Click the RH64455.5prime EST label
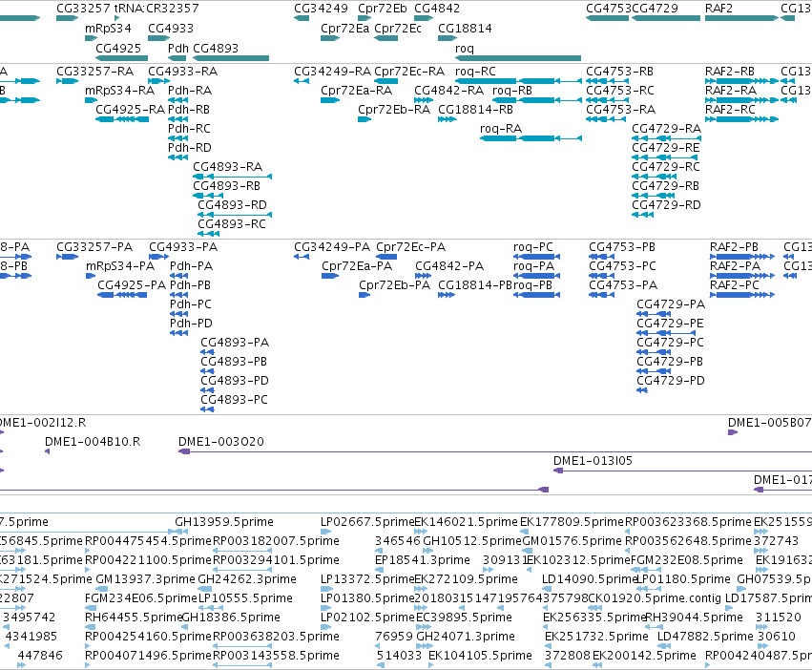812x670 pixels. click(x=133, y=618)
